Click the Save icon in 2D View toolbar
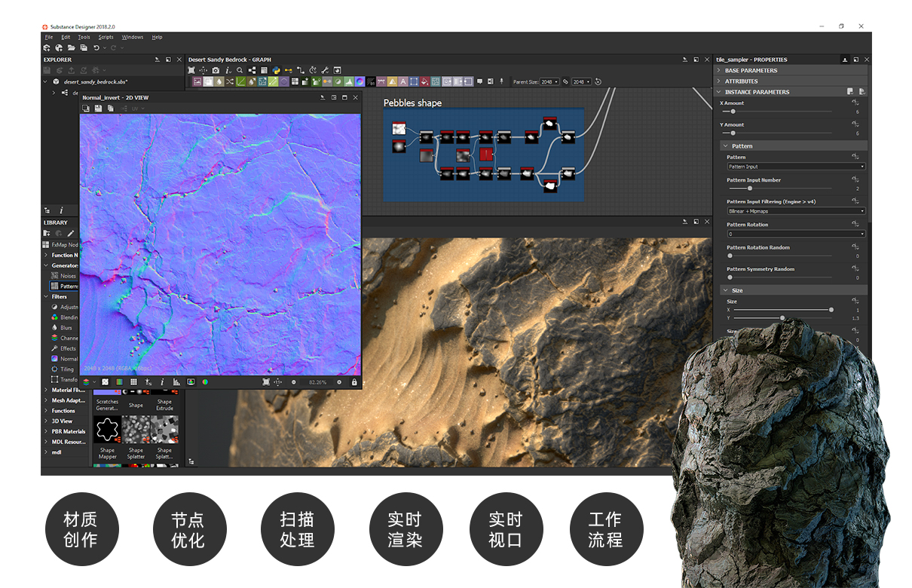The width and height of the screenshot is (912, 588). tap(98, 109)
